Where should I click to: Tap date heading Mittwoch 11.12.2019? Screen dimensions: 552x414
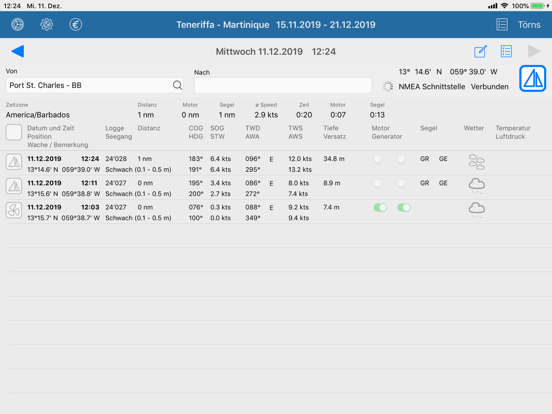[259, 52]
